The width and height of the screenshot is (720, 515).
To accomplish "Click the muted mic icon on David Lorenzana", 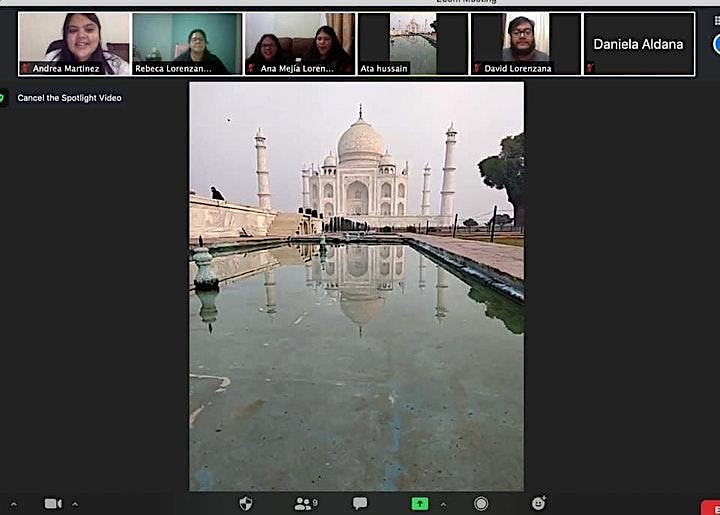I will tap(478, 68).
